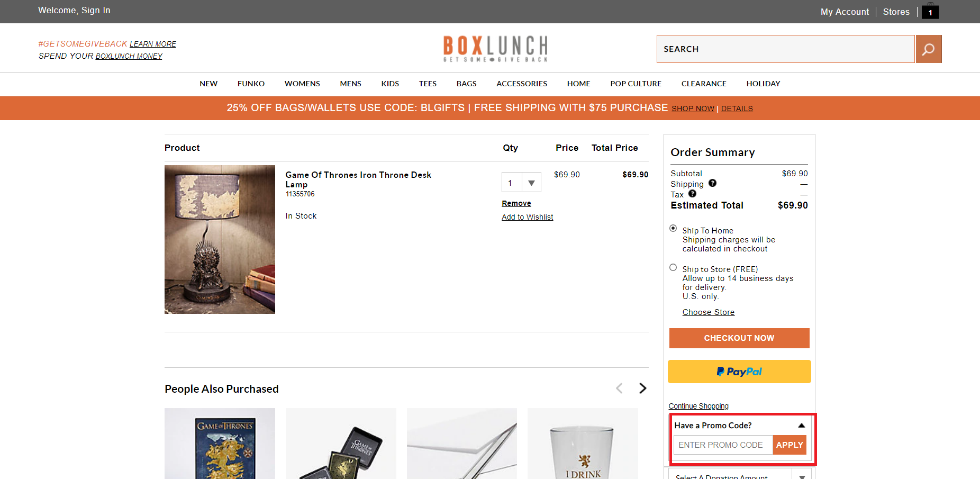Viewport: 980px width, 479px height.
Task: Open the NEW menu
Action: tap(208, 84)
